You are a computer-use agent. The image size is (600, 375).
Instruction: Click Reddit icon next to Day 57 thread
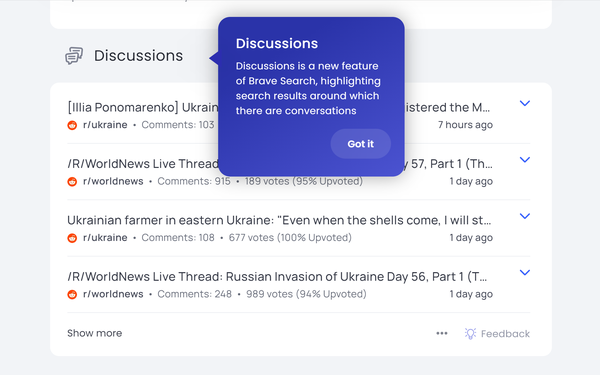click(x=72, y=181)
